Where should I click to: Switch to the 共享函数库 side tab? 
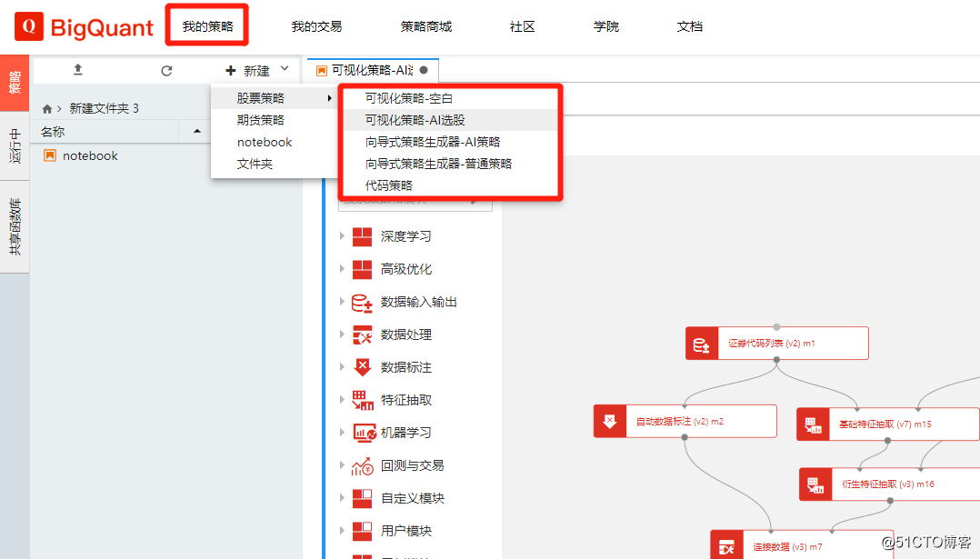[x=15, y=226]
